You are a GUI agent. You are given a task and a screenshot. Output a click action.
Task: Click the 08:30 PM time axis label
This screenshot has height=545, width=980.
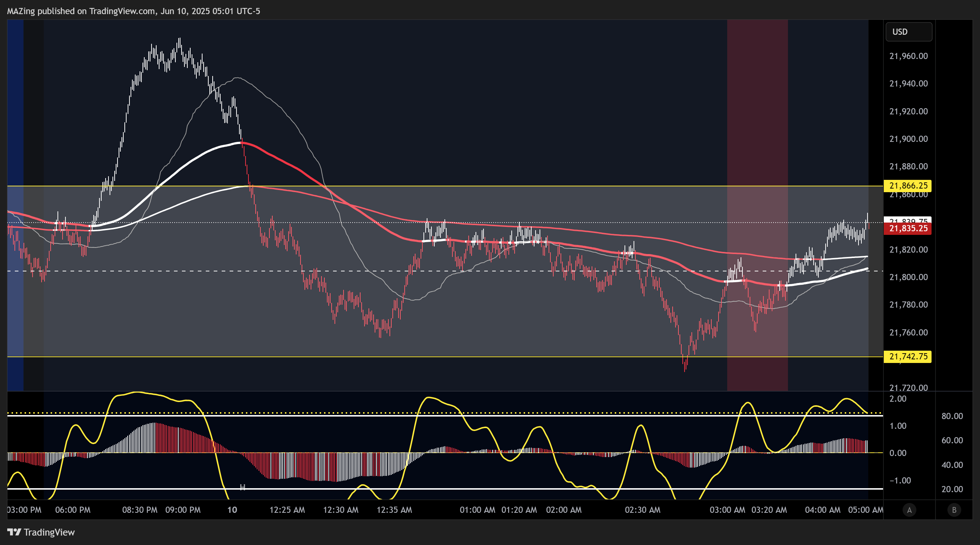(x=140, y=510)
